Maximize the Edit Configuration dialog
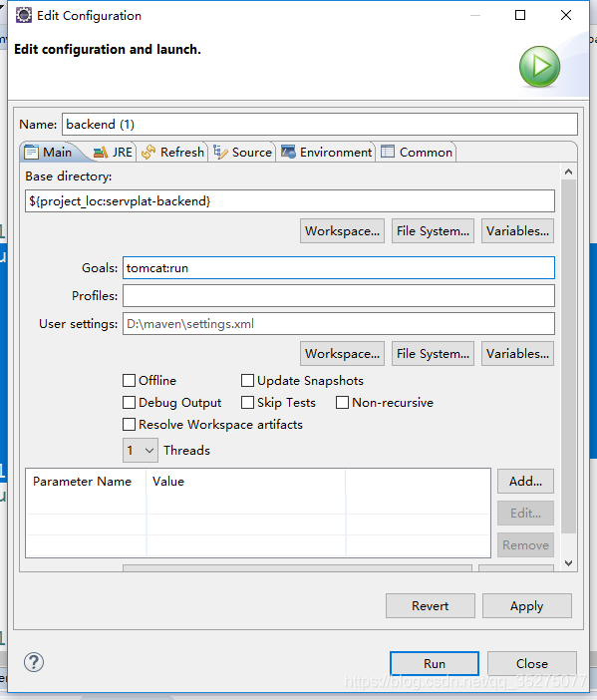This screenshot has width=597, height=700. pos(520,15)
